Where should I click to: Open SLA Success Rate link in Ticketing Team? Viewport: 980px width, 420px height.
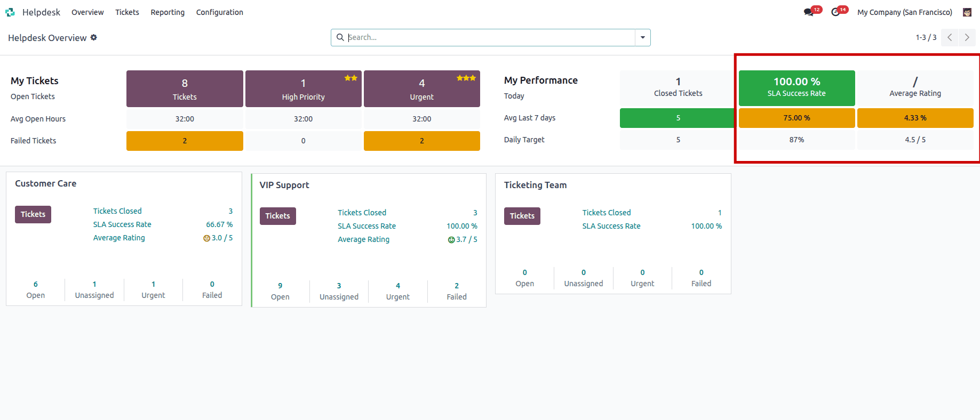611,226
